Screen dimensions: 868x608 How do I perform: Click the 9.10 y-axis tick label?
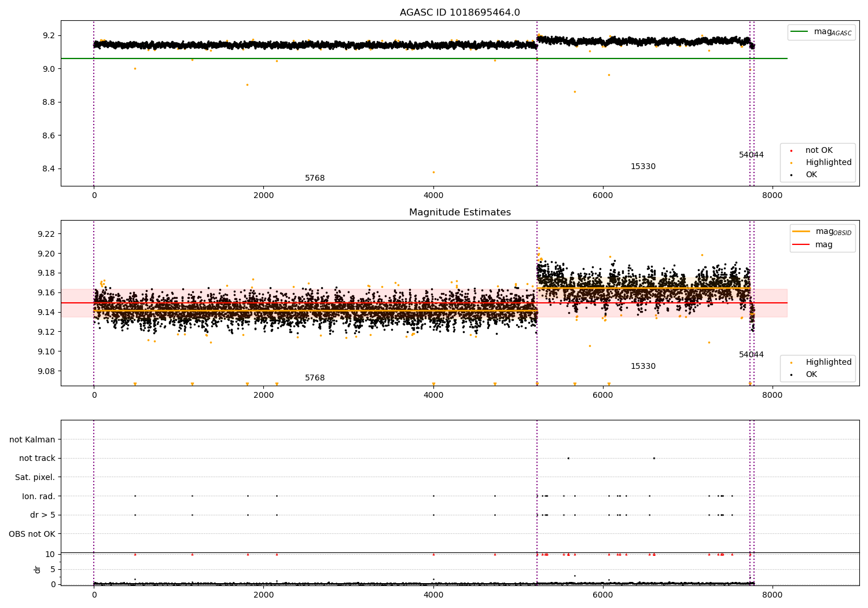[x=46, y=352]
